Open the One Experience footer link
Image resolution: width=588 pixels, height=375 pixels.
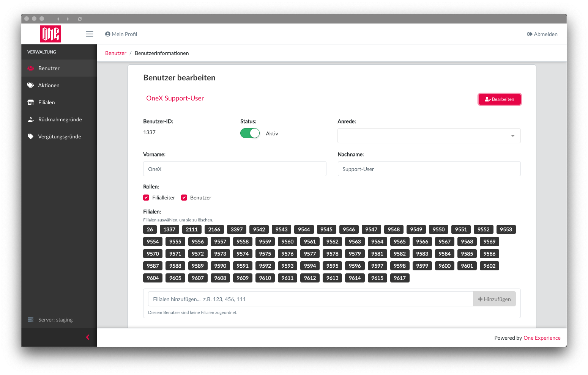(x=542, y=338)
